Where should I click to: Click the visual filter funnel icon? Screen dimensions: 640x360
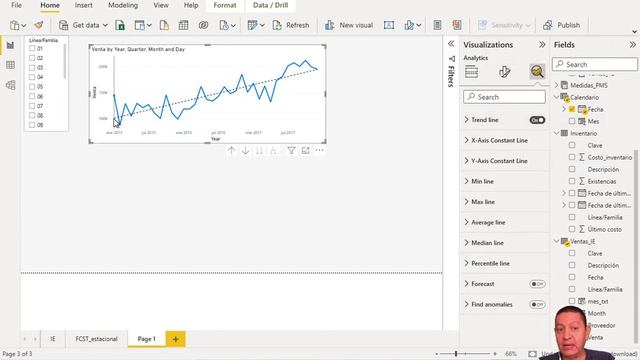coord(291,151)
